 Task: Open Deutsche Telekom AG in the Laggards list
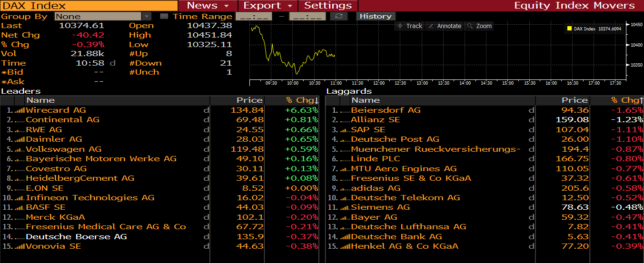point(406,198)
